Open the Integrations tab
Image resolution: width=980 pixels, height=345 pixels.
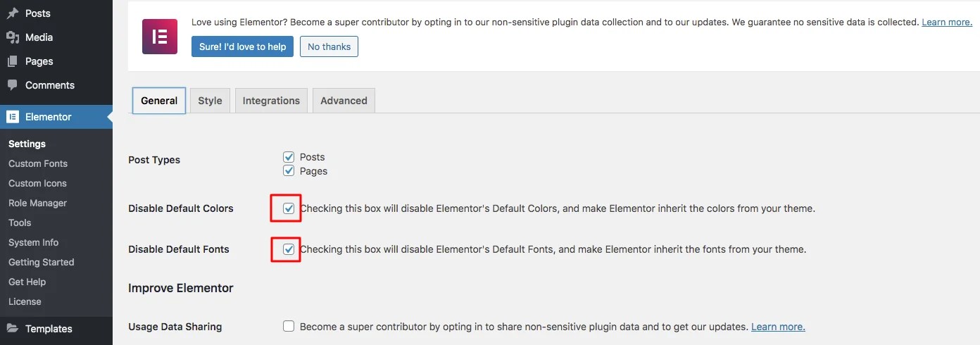click(271, 101)
